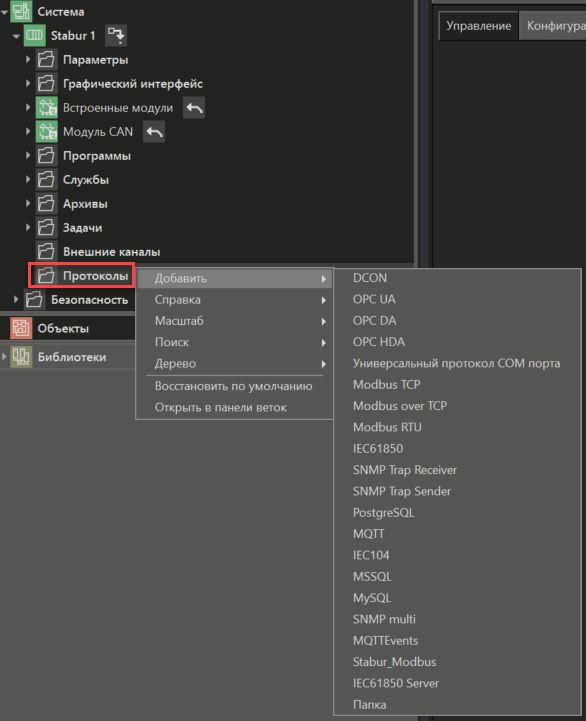Click the Протоколы folder icon
The image size is (586, 721).
click(x=46, y=275)
